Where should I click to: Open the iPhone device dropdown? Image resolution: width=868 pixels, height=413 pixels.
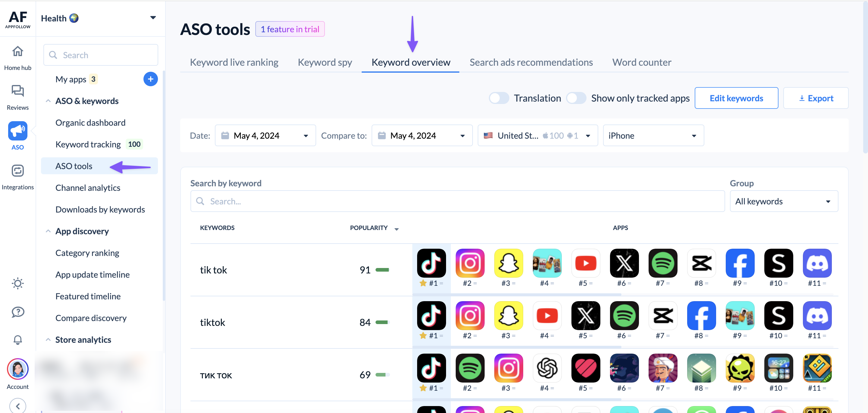pos(653,136)
